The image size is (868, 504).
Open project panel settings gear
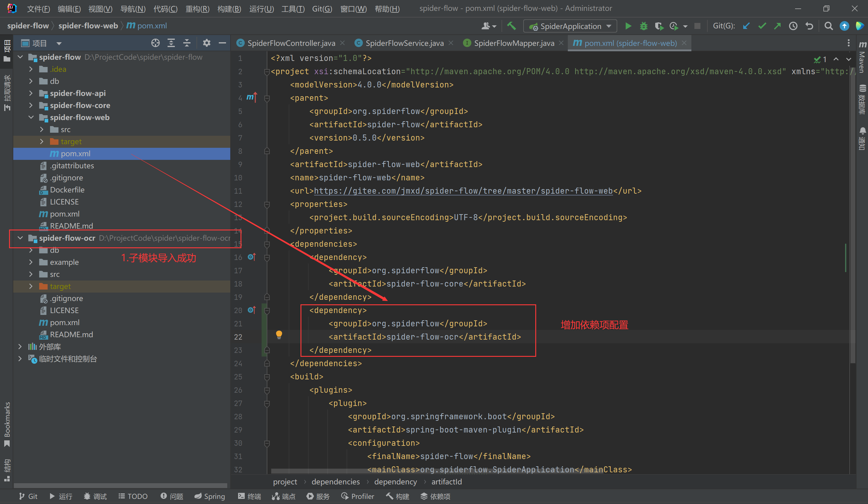pos(206,43)
